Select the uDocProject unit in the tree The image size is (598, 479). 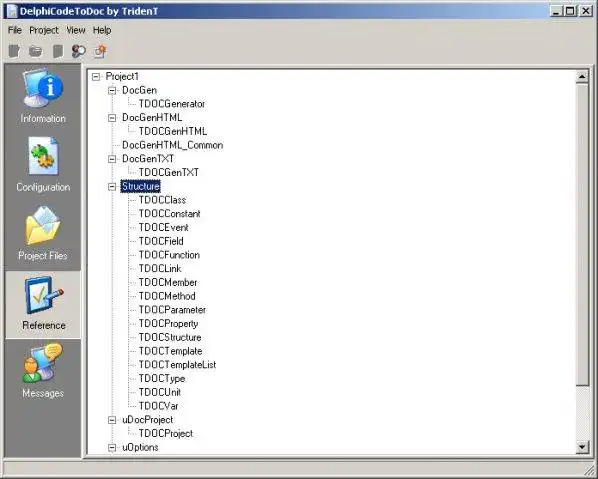pos(148,420)
